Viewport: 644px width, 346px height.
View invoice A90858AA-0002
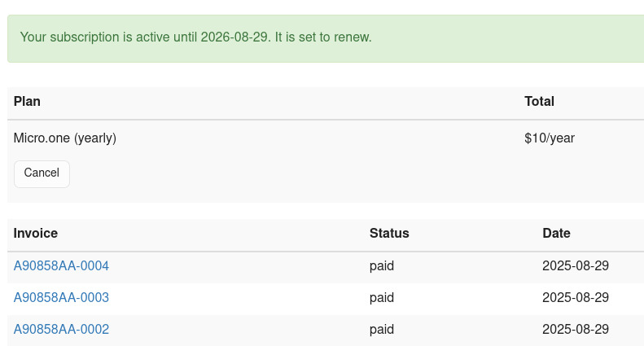pyautogui.click(x=61, y=330)
